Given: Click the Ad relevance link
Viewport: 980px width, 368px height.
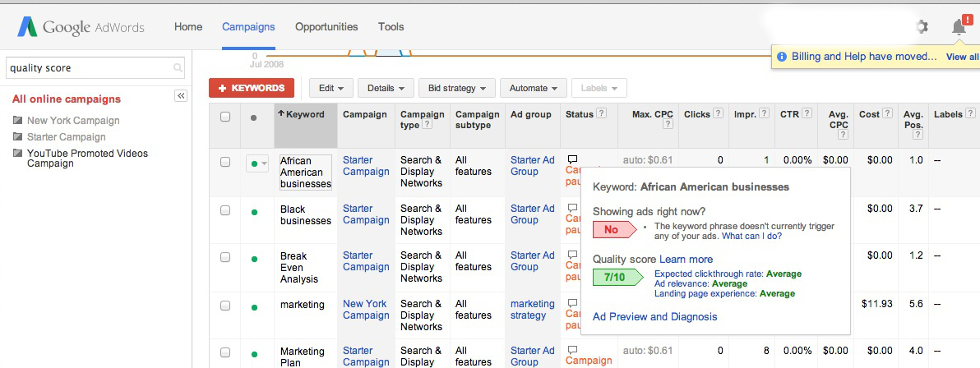Looking at the screenshot, I should [682, 283].
